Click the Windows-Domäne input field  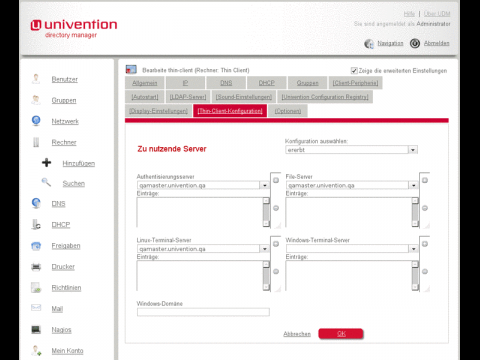point(203,312)
